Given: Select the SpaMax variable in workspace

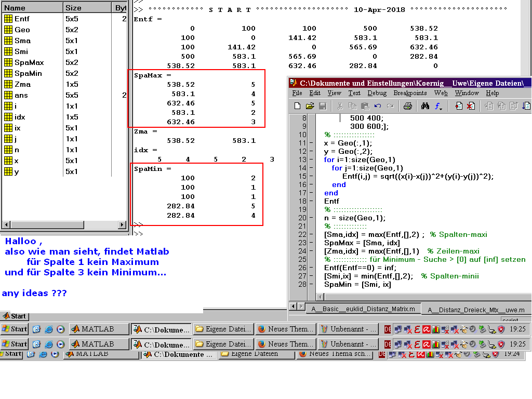Looking at the screenshot, I should coord(29,62).
